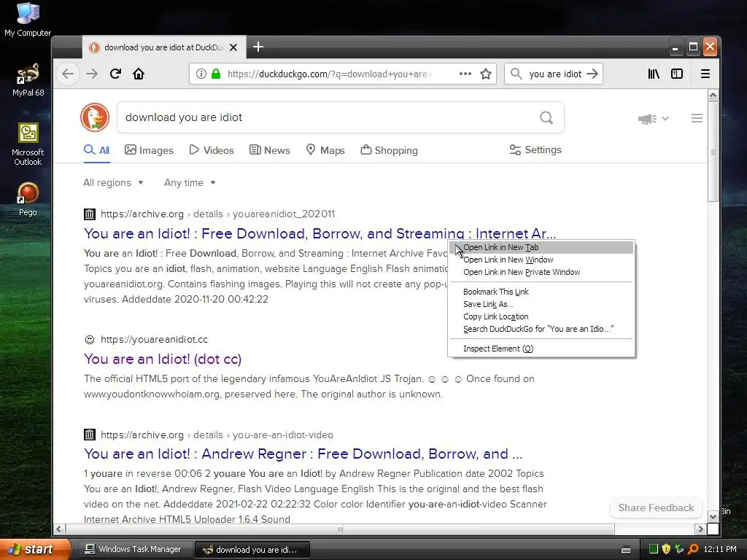Click "download you are idi…" taskbar button
Image resolution: width=747 pixels, height=560 pixels.
252,550
